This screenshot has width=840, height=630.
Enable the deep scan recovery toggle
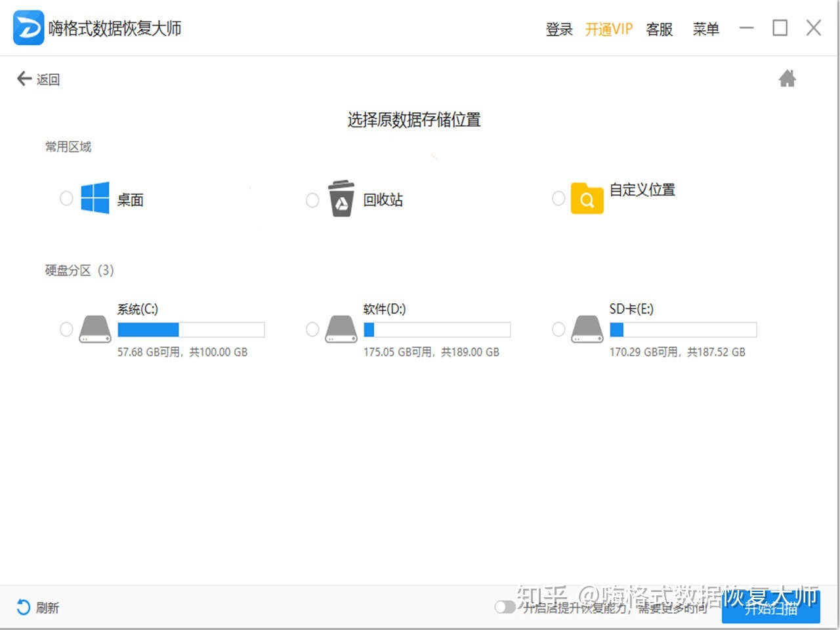coord(505,608)
